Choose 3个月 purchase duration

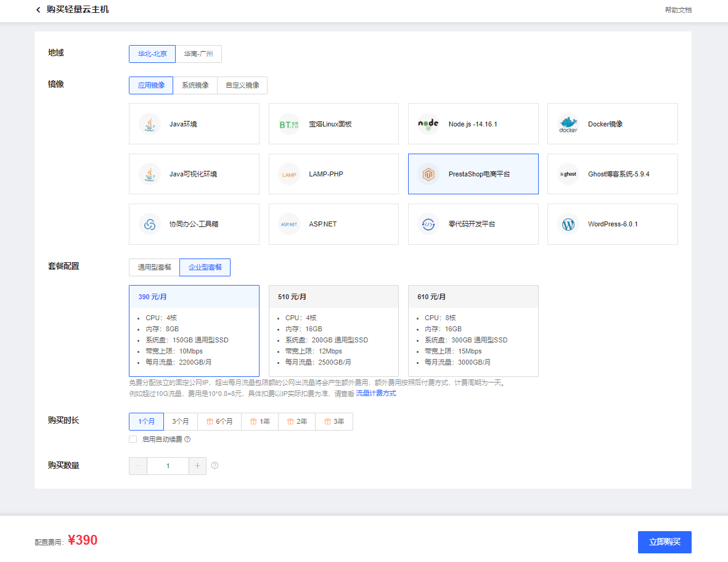[181, 422]
